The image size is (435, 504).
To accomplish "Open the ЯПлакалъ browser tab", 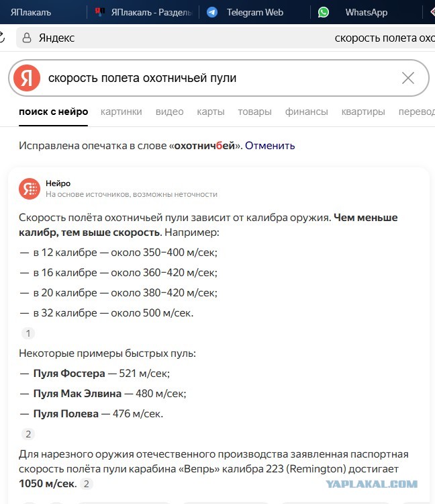I will (x=31, y=12).
